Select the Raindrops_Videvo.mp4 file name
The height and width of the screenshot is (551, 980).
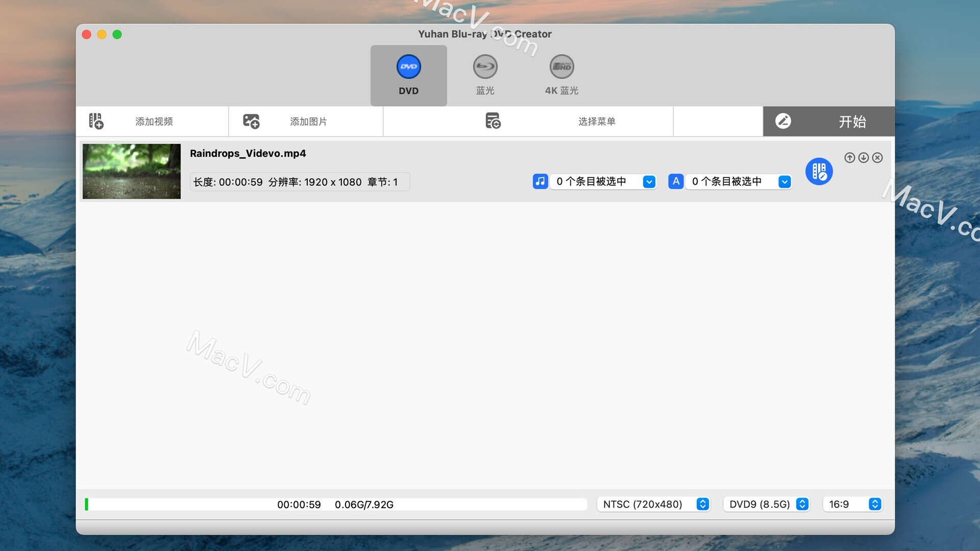[248, 153]
